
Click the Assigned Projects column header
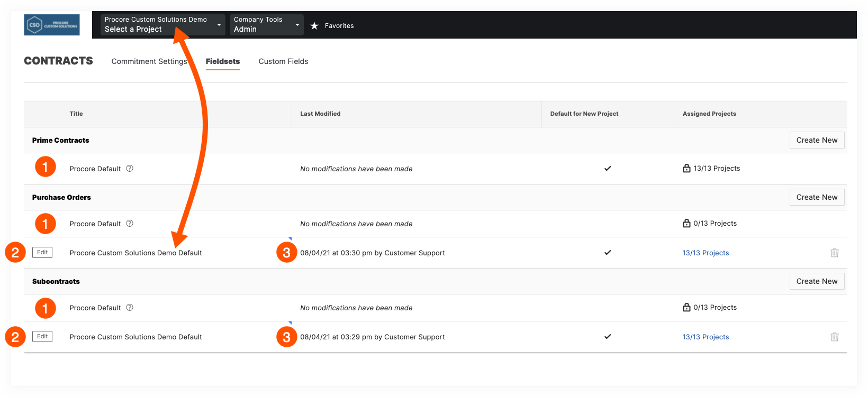pyautogui.click(x=709, y=114)
